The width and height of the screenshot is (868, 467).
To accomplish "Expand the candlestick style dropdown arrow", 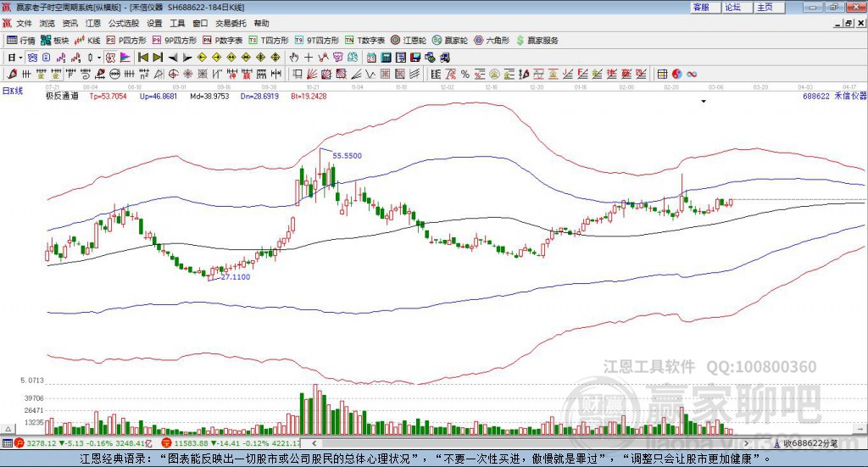I will coord(99,58).
